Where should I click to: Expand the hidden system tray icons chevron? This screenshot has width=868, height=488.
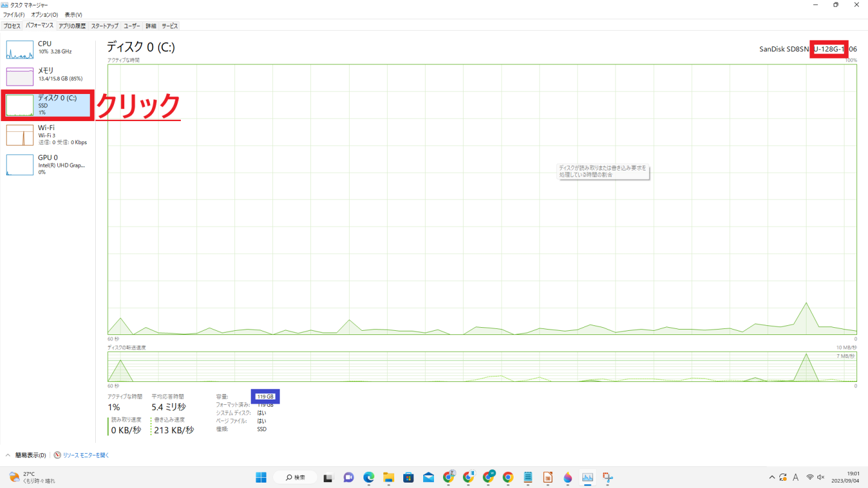coord(772,478)
